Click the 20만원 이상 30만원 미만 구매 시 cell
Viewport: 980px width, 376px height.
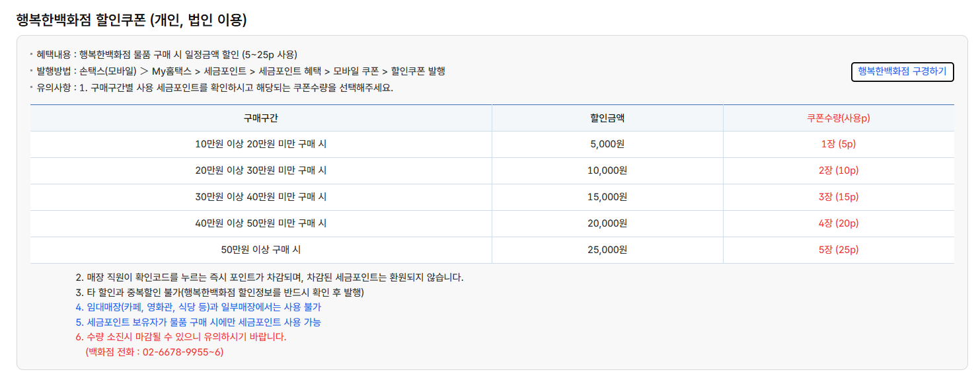[261, 170]
